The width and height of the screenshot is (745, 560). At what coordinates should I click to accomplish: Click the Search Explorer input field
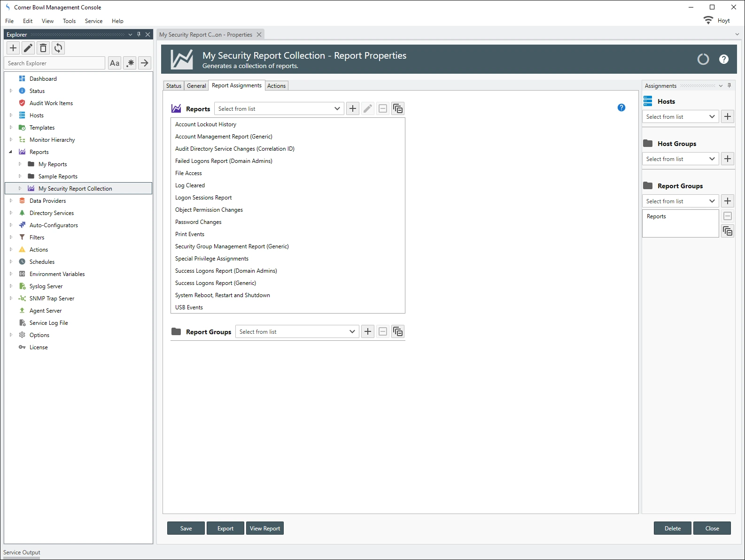pyautogui.click(x=55, y=63)
